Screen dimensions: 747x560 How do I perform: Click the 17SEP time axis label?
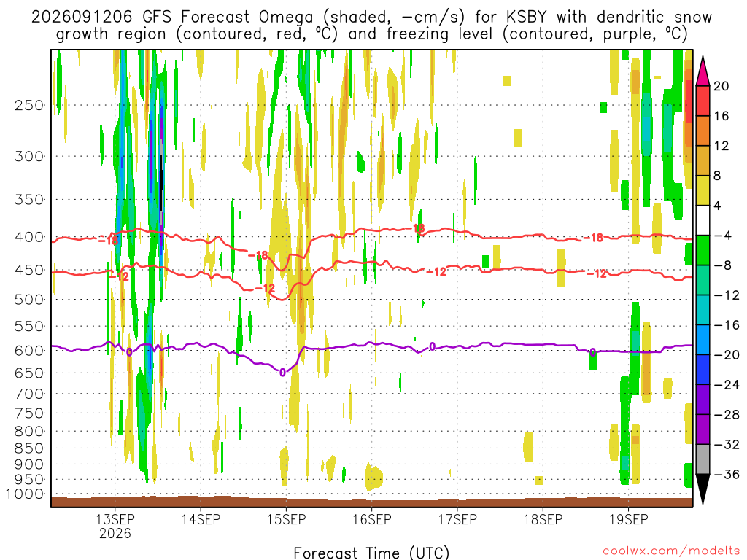click(x=457, y=518)
